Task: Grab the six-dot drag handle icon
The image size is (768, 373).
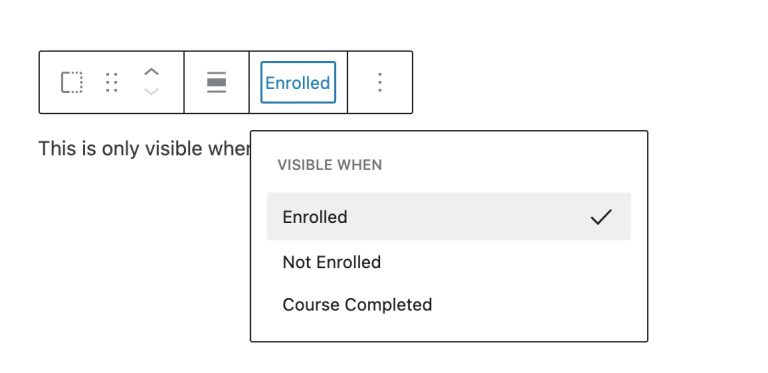Action: [112, 82]
